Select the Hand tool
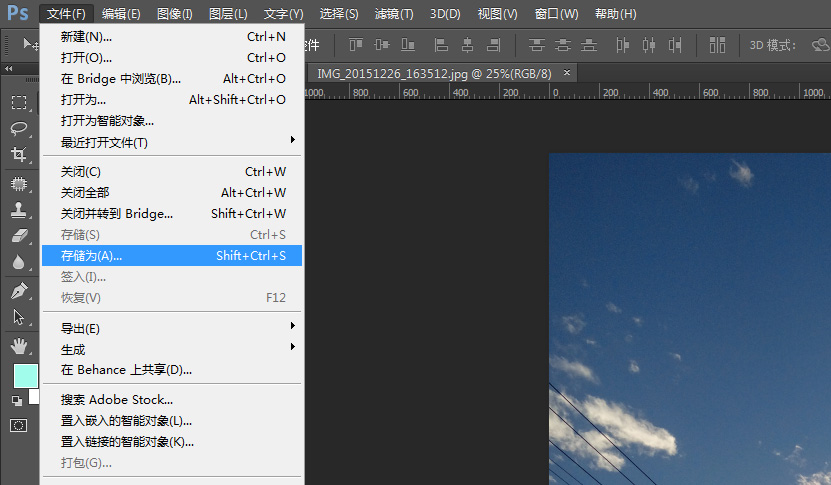 [x=19, y=346]
